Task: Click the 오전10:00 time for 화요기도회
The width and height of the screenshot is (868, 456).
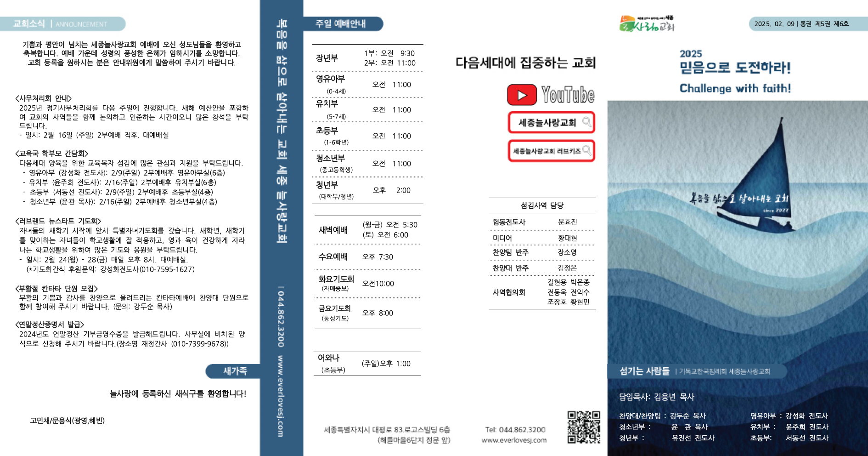Action: [378, 284]
